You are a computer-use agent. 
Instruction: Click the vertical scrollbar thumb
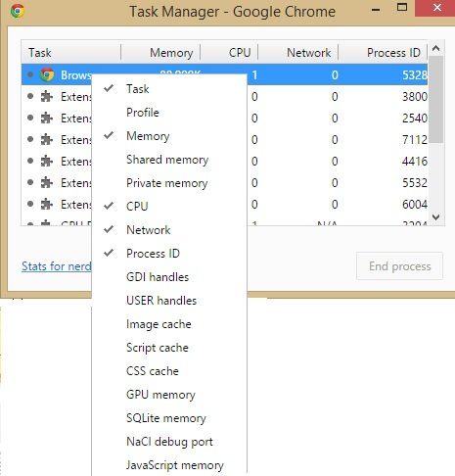point(436,99)
